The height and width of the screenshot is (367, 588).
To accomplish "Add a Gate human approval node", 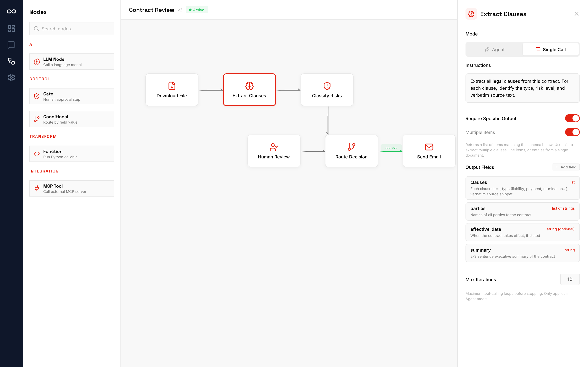I will [x=72, y=96].
